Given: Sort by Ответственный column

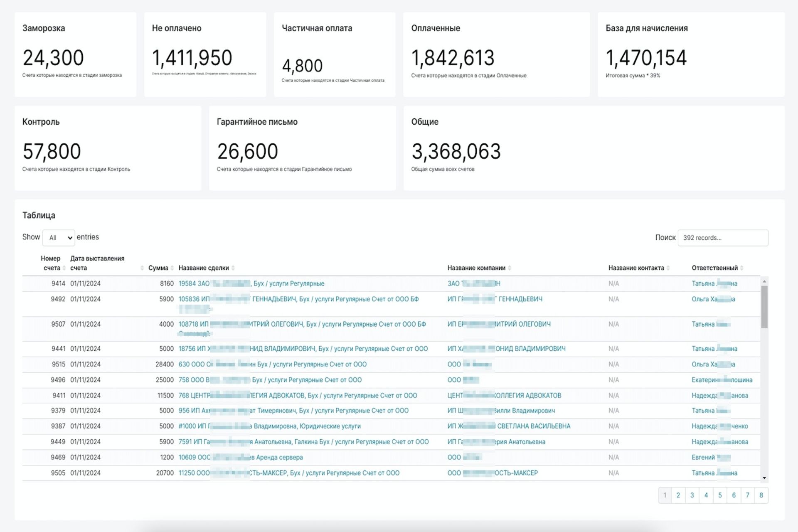Looking at the screenshot, I should (714, 268).
